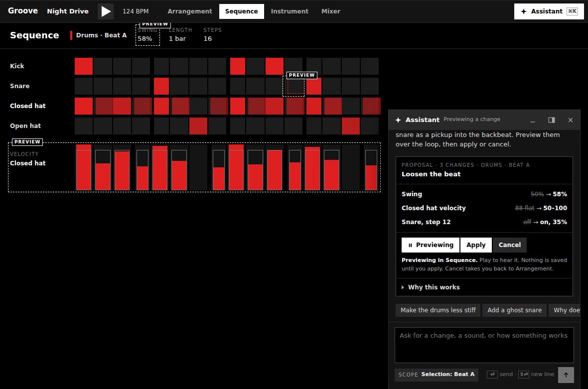Screen dimensions: 588x389
Task: Click the Closed hat velocity bar for step 9
Action: (x=236, y=167)
